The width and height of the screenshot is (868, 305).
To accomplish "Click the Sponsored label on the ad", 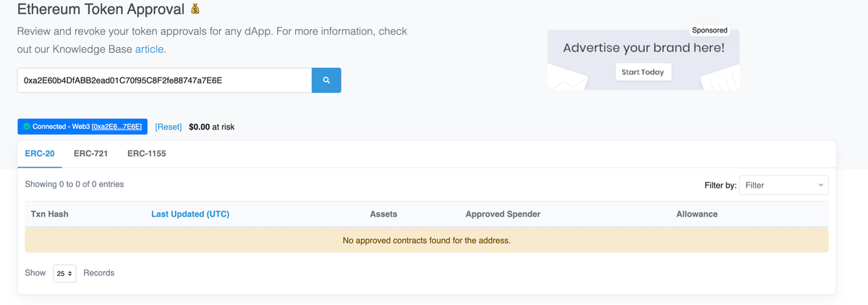I will (x=710, y=30).
